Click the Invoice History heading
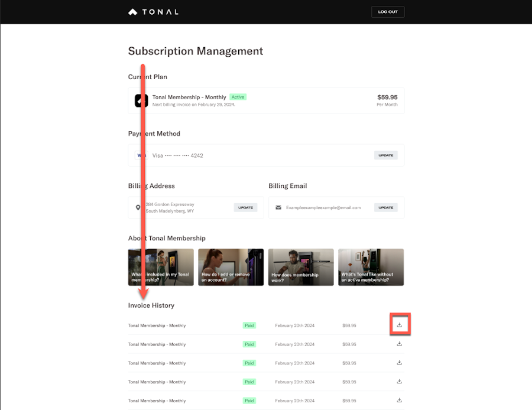Image resolution: width=532 pixels, height=410 pixels. point(151,305)
